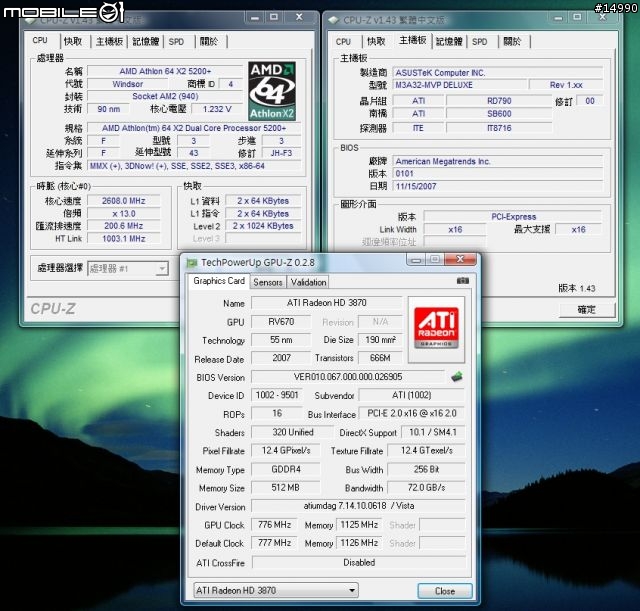Open the 記憶體 tab in right CPU-Z window

coord(449,42)
